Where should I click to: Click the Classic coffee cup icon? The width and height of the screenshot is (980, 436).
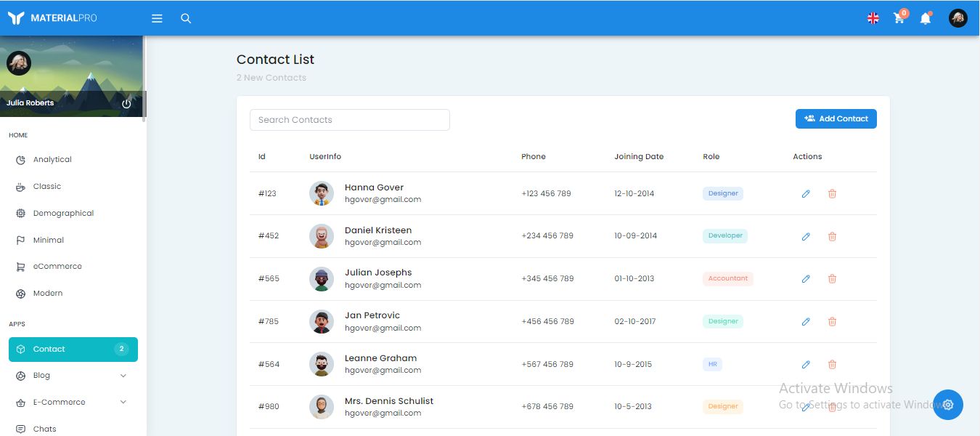click(20, 187)
